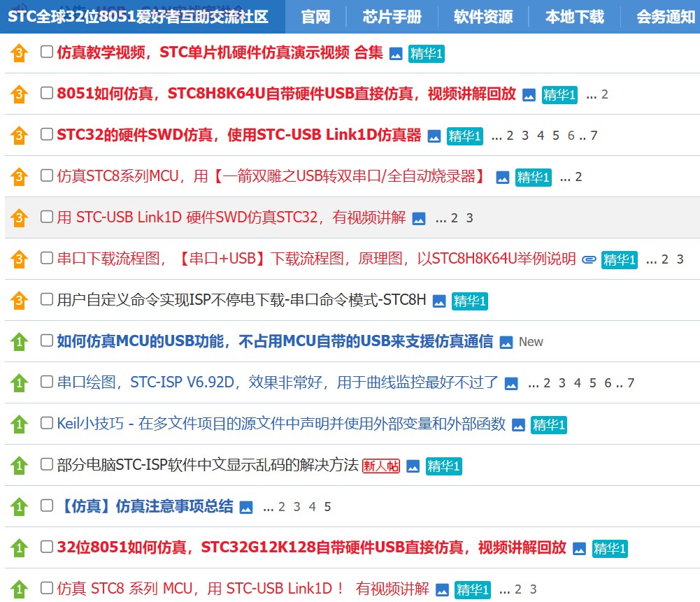Open the 芯片手册 nav tab

392,17
